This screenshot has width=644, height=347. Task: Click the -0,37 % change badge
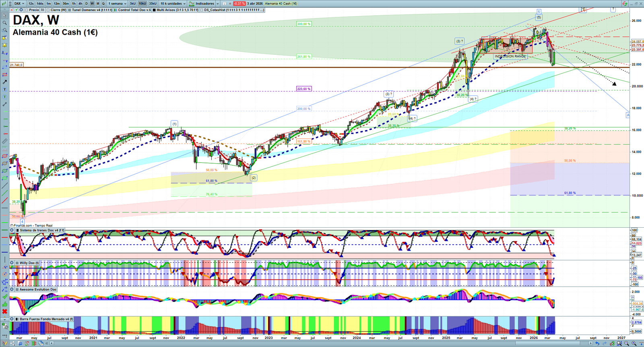(239, 4)
